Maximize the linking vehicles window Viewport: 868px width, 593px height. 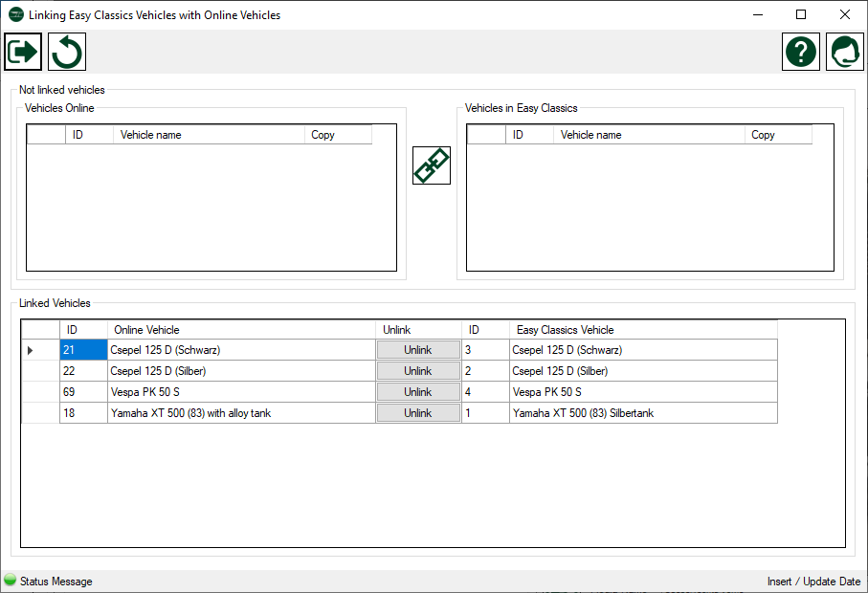coord(801,15)
